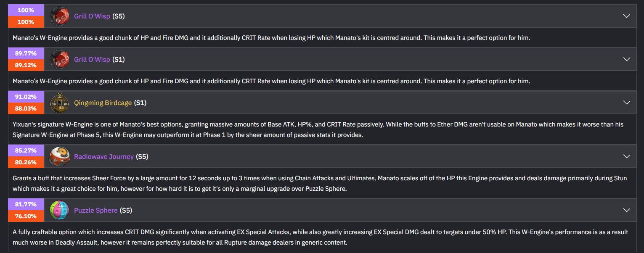Expand the Radiowave Journey row chevron
The width and height of the screenshot is (644, 253).
tap(626, 157)
